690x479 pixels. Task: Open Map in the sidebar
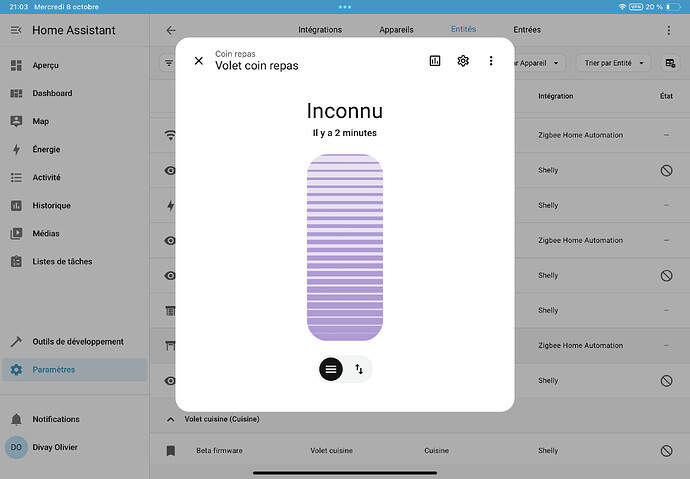(74, 121)
